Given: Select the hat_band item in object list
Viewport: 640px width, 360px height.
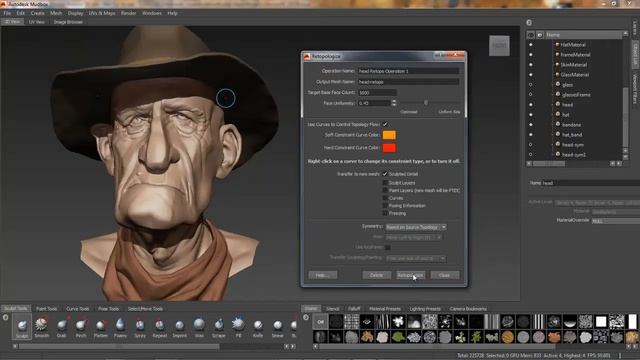Looking at the screenshot, I should (x=572, y=135).
